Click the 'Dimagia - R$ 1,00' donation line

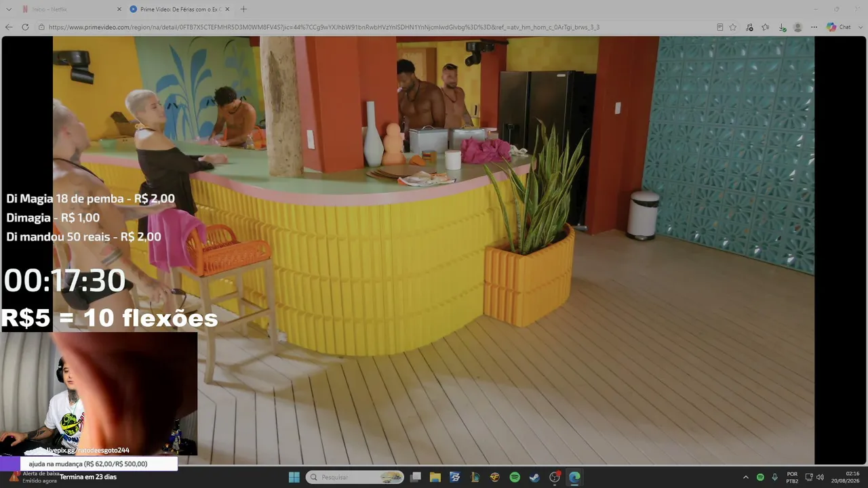[53, 218]
